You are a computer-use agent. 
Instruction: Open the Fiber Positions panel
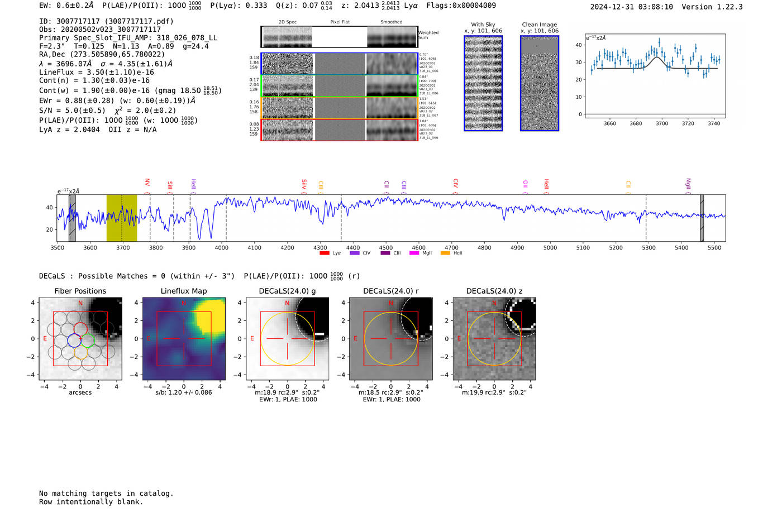click(80, 339)
